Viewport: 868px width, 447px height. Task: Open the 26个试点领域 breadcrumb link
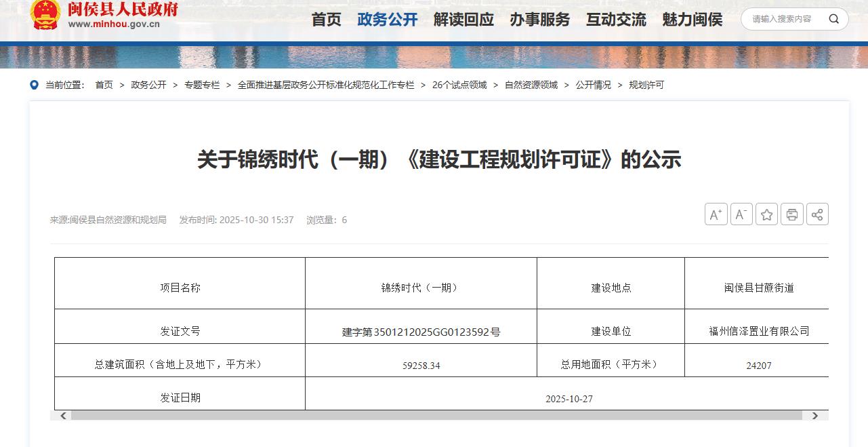[x=459, y=85]
